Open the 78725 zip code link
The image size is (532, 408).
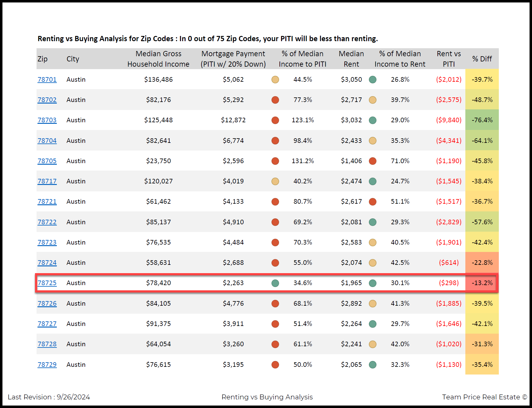tap(47, 283)
